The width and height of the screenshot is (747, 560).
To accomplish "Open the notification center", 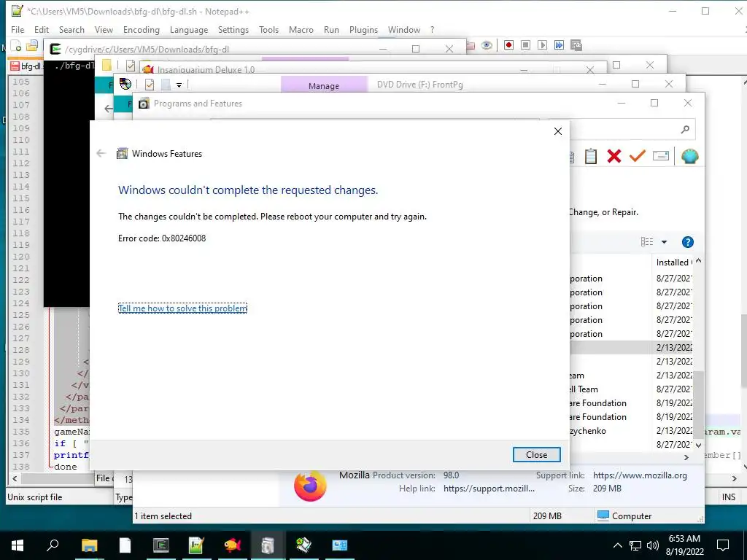I will pos(723,545).
